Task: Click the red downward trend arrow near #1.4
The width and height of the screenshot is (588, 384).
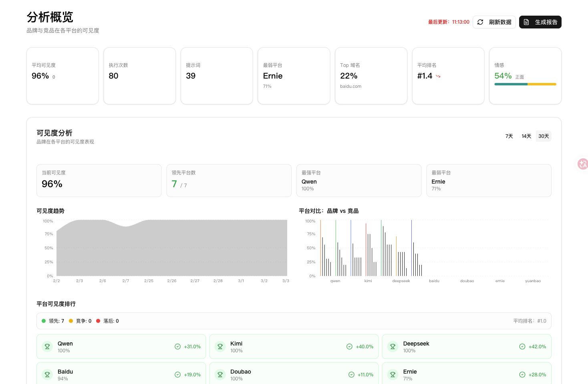Action: point(438,76)
